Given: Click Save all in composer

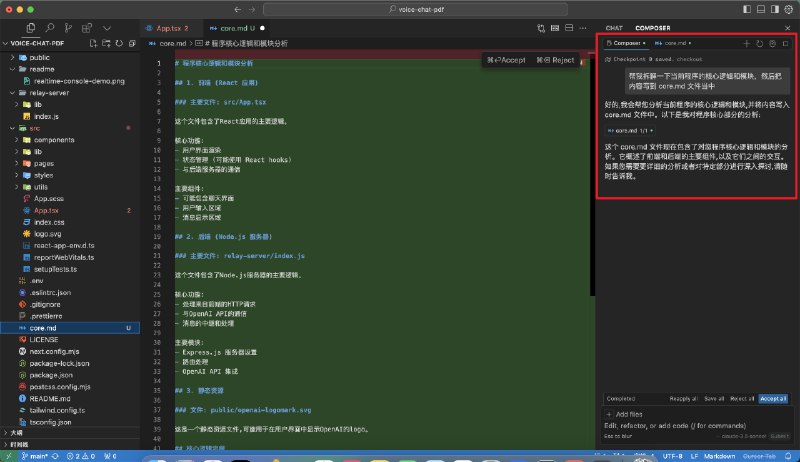Looking at the screenshot, I should [714, 399].
